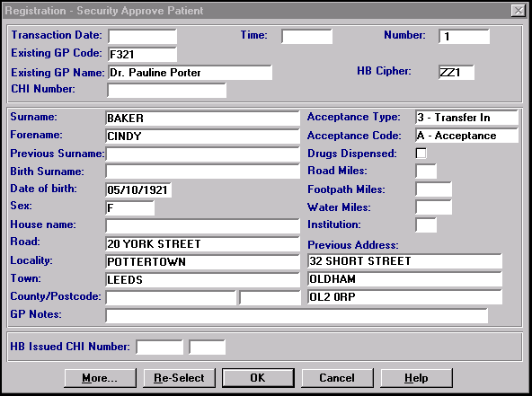Click the Institution input box
This screenshot has width=532, height=396.
[426, 225]
